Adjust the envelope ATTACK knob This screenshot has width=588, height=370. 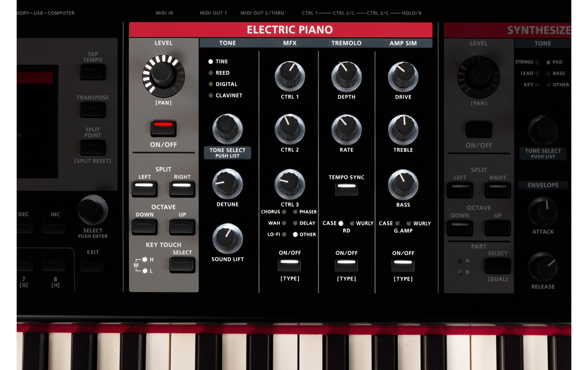pyautogui.click(x=543, y=211)
